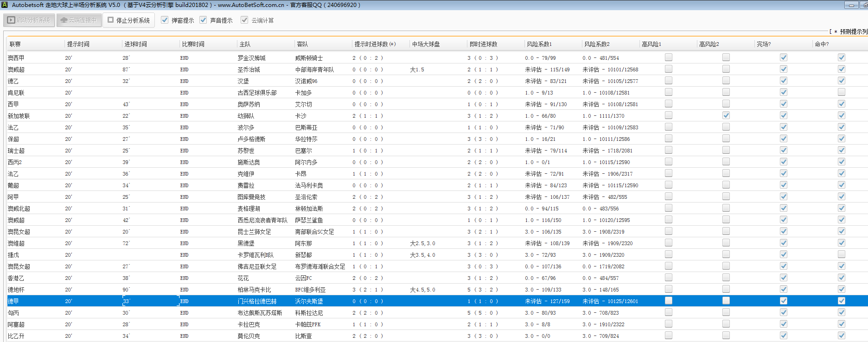The height and width of the screenshot is (342, 868).
Task: Click the 预测提示列 label at top right
Action: pos(852,32)
